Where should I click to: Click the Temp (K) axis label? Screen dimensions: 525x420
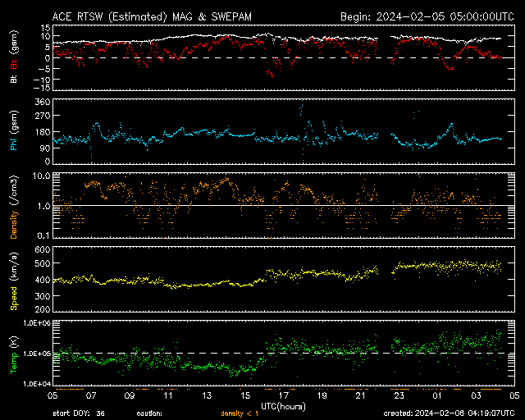click(12, 353)
